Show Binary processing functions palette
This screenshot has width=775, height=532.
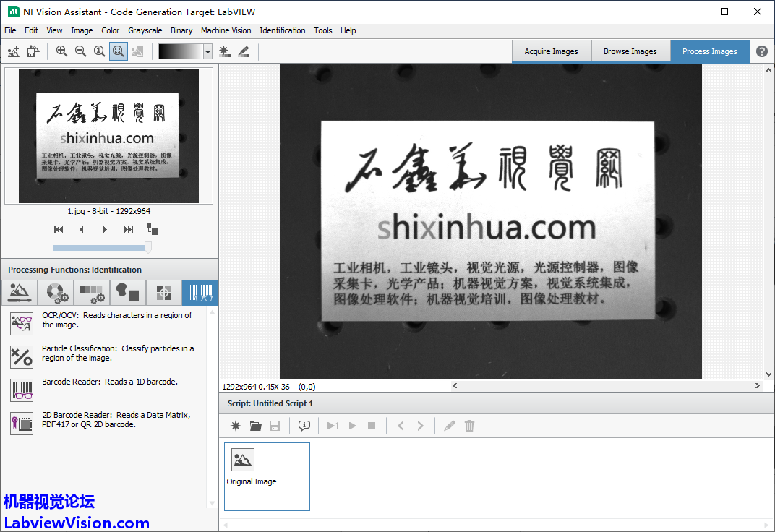(x=127, y=292)
